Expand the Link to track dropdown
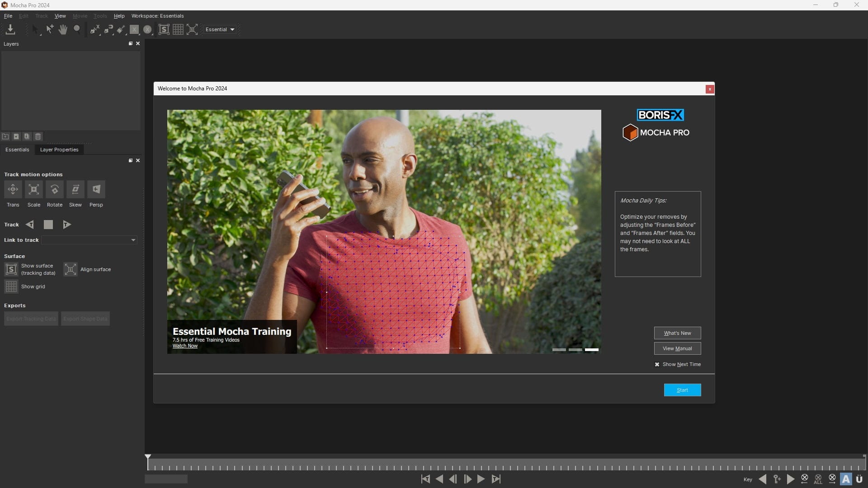The width and height of the screenshot is (868, 488). click(x=133, y=240)
